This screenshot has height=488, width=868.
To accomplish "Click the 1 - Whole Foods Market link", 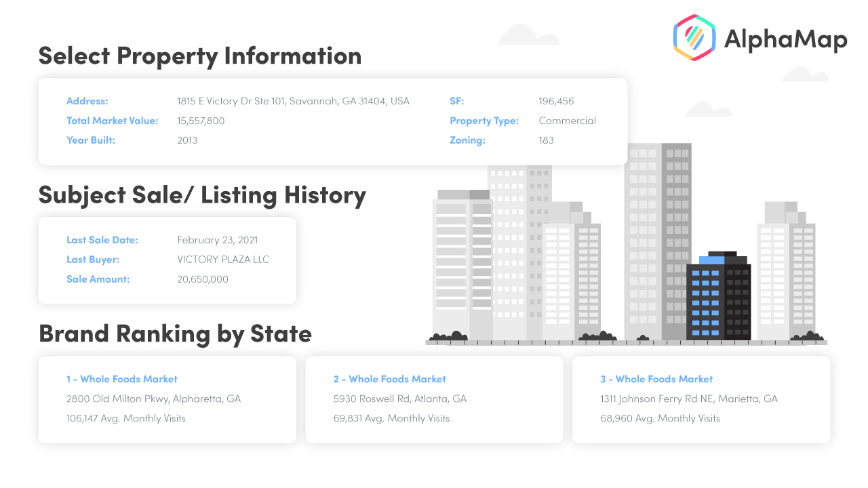I will tap(122, 379).
